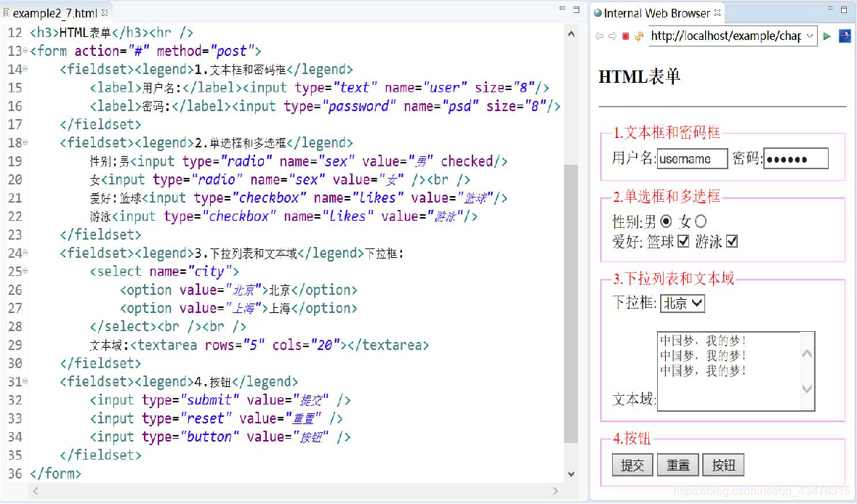The width and height of the screenshot is (857, 504).
Task: Click the browser forward arrow icon
Action: point(612,36)
